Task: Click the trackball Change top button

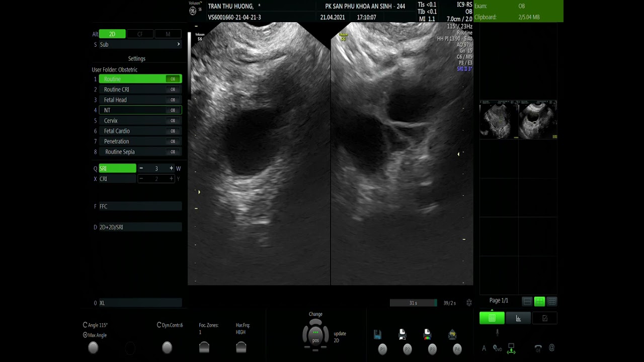Action: click(x=315, y=322)
